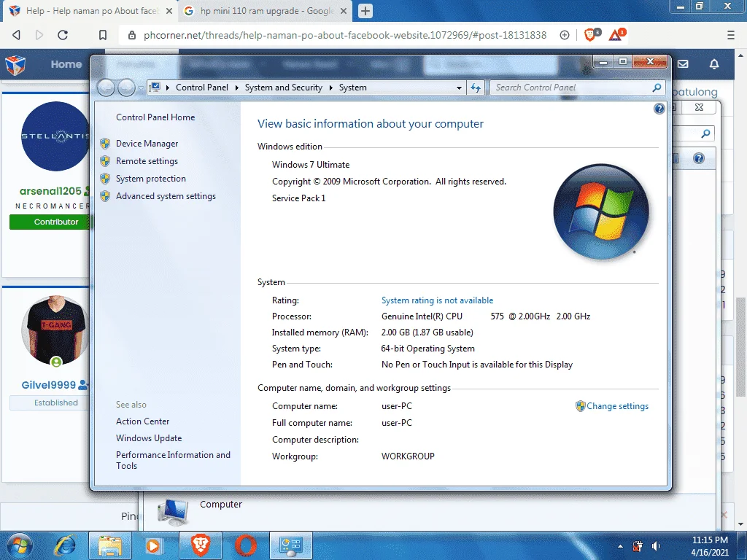
Task: Launch Internet Explorer from taskbar
Action: (x=65, y=545)
